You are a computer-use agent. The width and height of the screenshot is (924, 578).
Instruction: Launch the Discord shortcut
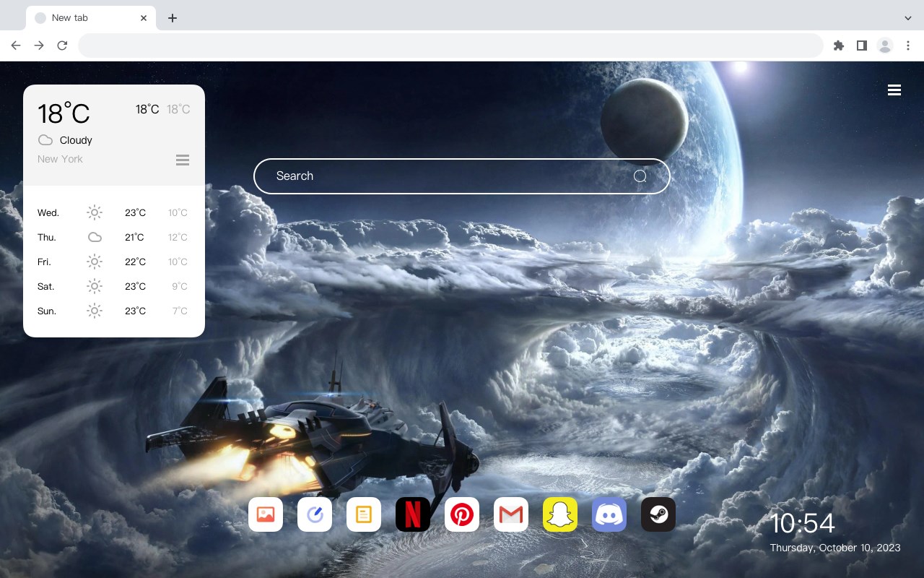(x=609, y=514)
